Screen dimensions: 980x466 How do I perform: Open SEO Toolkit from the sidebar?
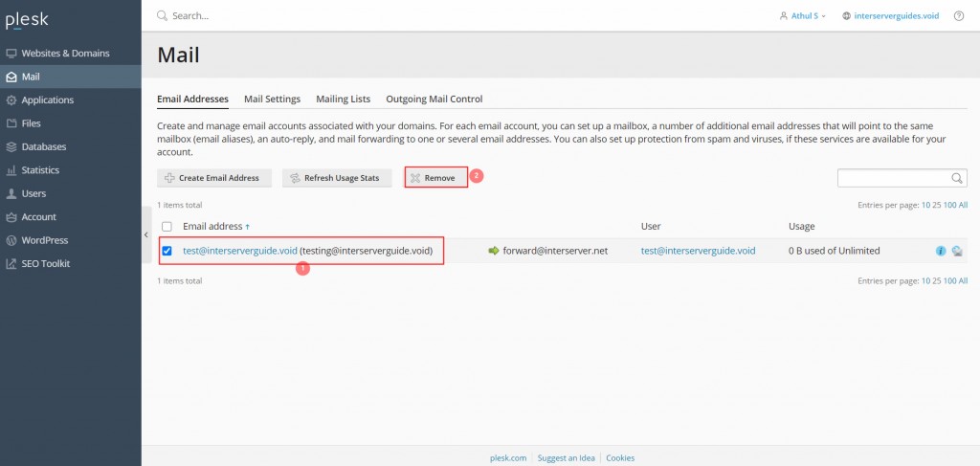(45, 263)
